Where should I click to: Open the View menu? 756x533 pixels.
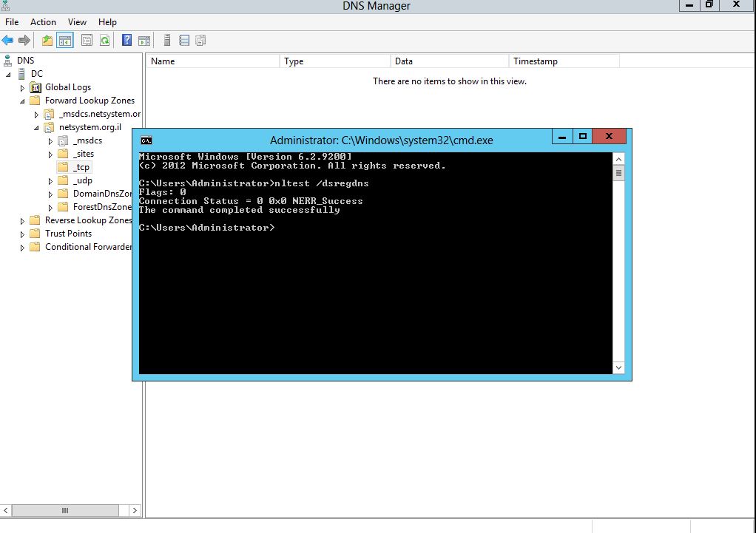pos(77,22)
